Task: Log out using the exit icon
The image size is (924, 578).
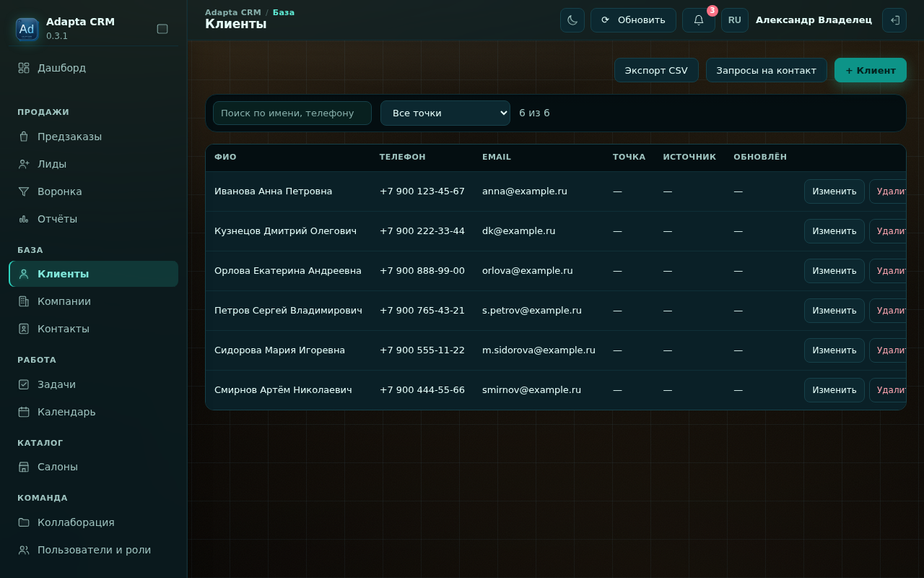Action: pos(894,20)
